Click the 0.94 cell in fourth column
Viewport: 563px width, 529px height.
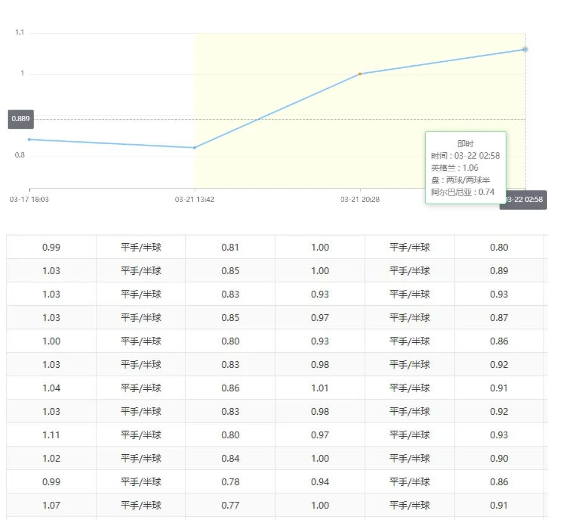(x=320, y=482)
